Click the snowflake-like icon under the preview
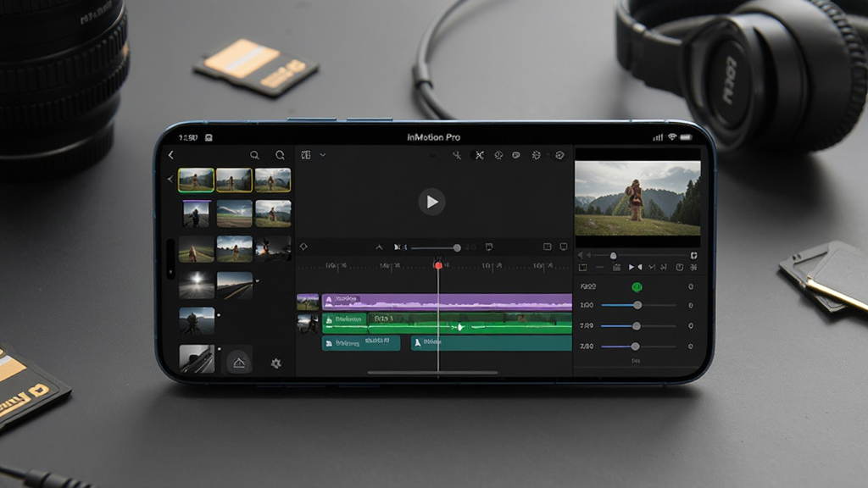Viewport: 868px width, 488px height. pyautogui.click(x=693, y=268)
